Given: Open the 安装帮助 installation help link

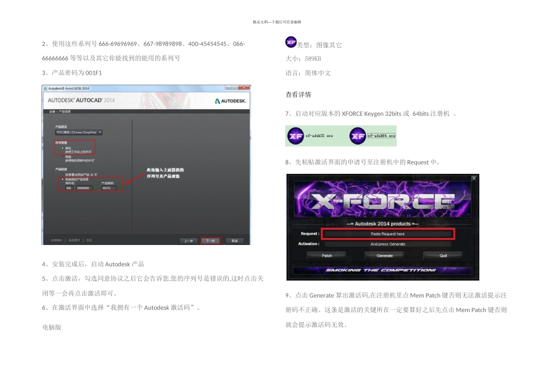Looking at the screenshot, I should (57, 240).
